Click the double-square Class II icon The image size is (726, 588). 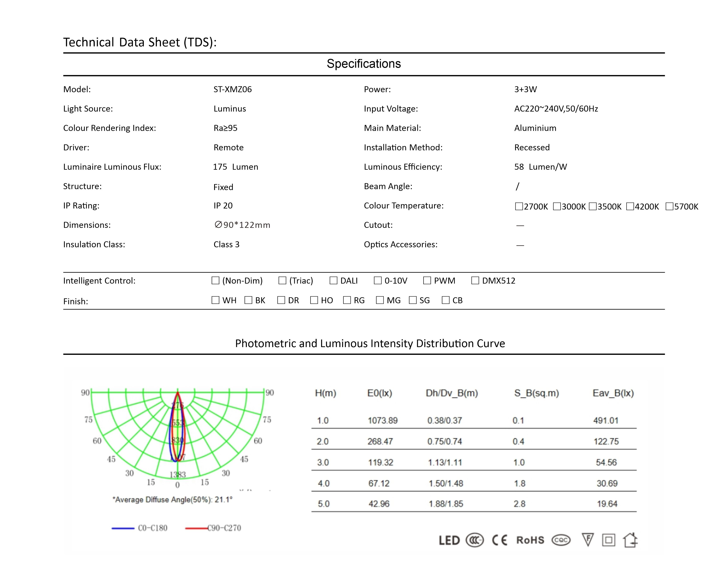click(608, 540)
